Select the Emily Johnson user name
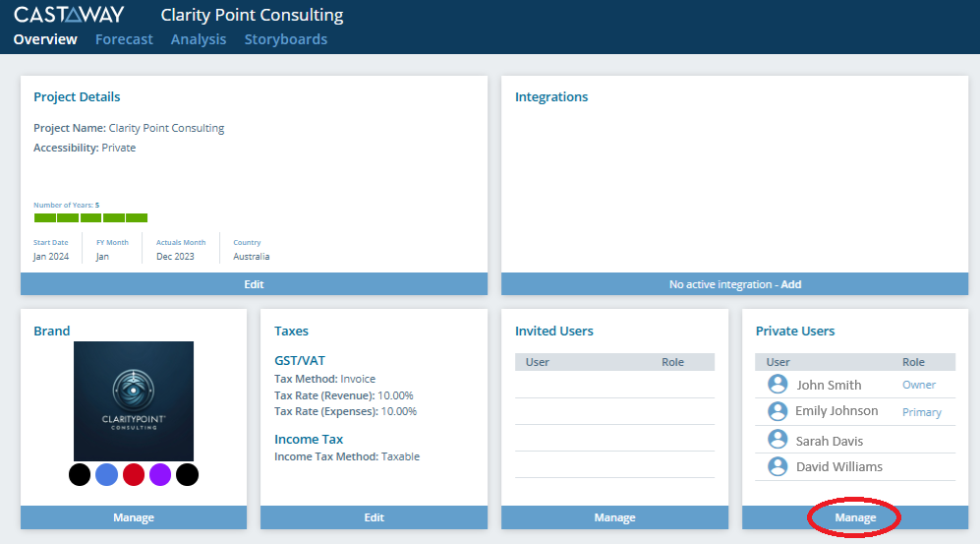 pos(836,411)
